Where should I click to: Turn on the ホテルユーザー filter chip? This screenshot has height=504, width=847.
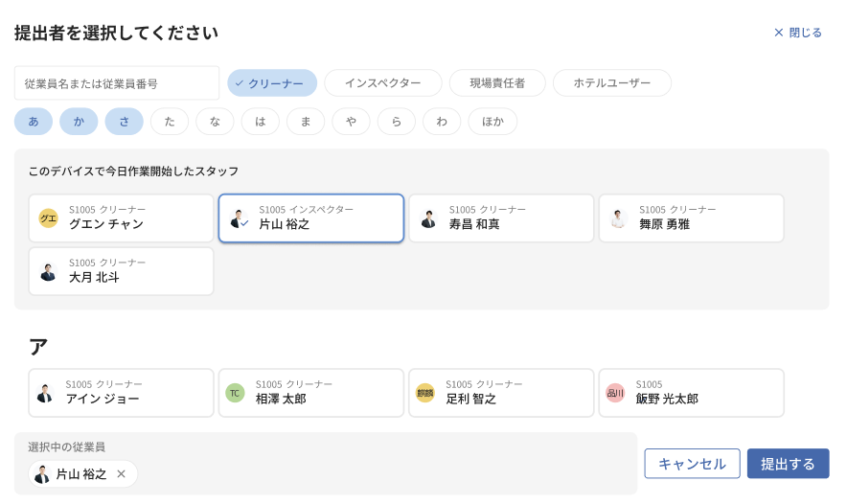(x=611, y=83)
